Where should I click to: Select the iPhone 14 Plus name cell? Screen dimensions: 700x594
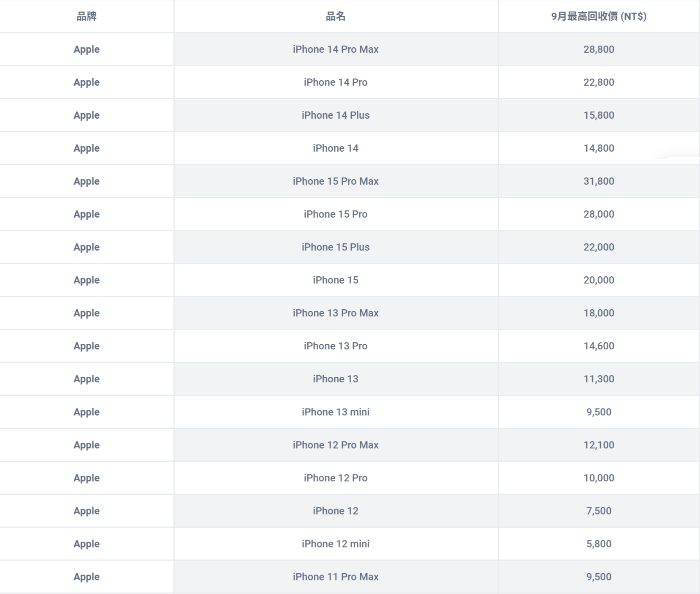click(336, 115)
